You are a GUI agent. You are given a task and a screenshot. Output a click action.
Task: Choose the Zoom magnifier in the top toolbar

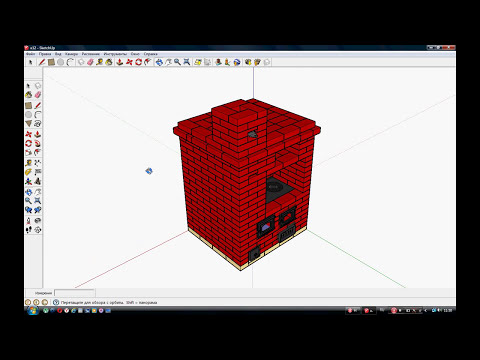178,62
